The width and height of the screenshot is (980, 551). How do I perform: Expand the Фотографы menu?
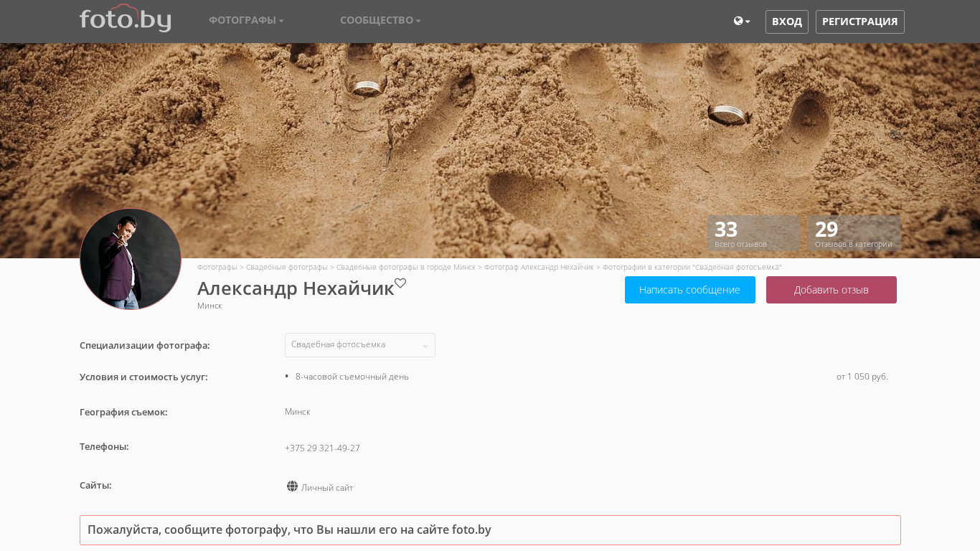click(x=246, y=21)
